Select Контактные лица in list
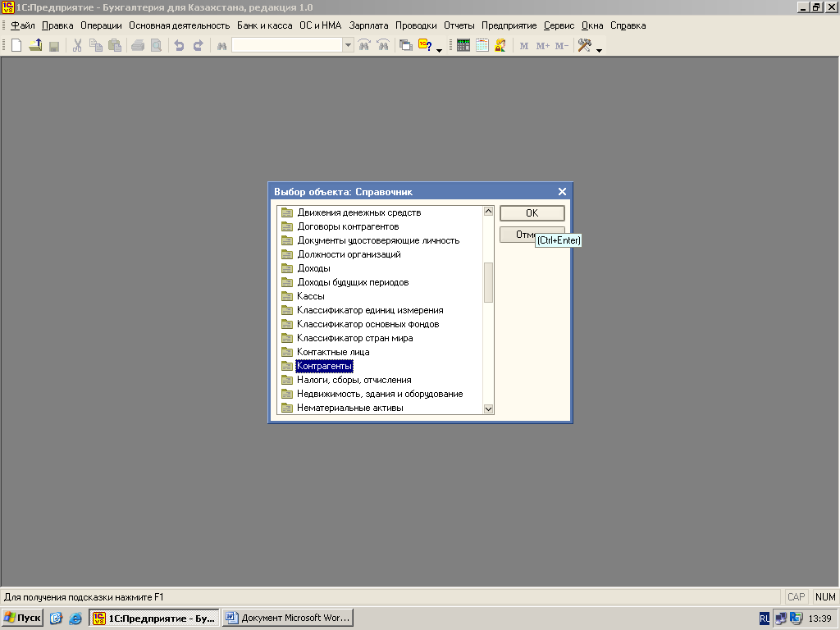This screenshot has height=630, width=840. click(x=333, y=352)
